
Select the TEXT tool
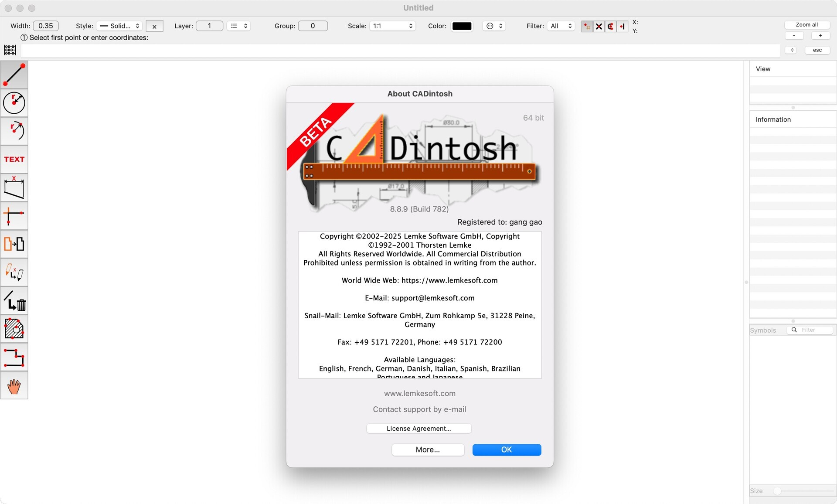point(14,159)
